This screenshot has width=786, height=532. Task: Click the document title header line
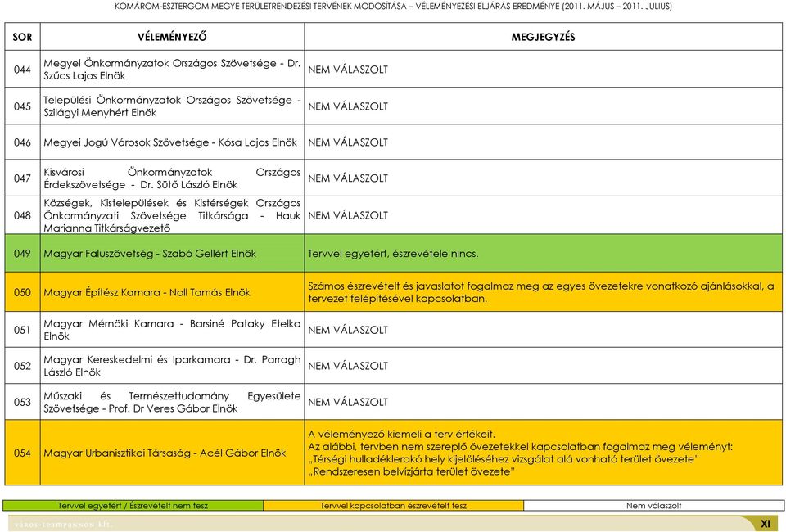click(x=393, y=7)
